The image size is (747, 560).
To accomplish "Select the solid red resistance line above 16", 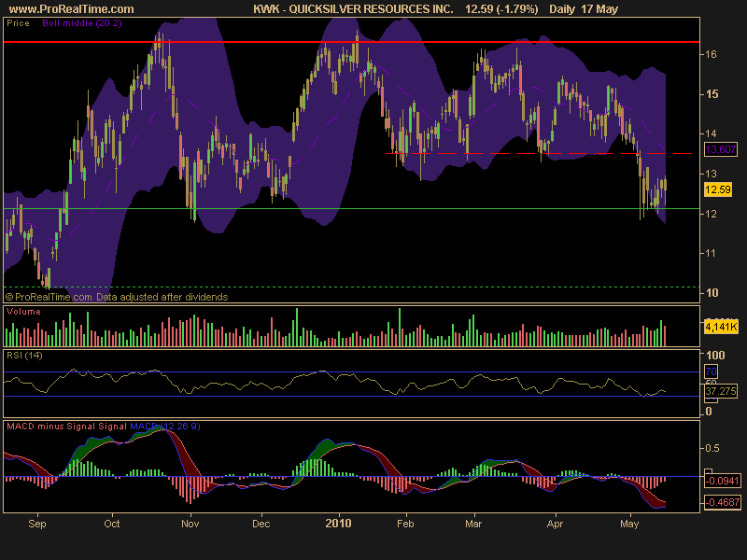I will 352,42.
